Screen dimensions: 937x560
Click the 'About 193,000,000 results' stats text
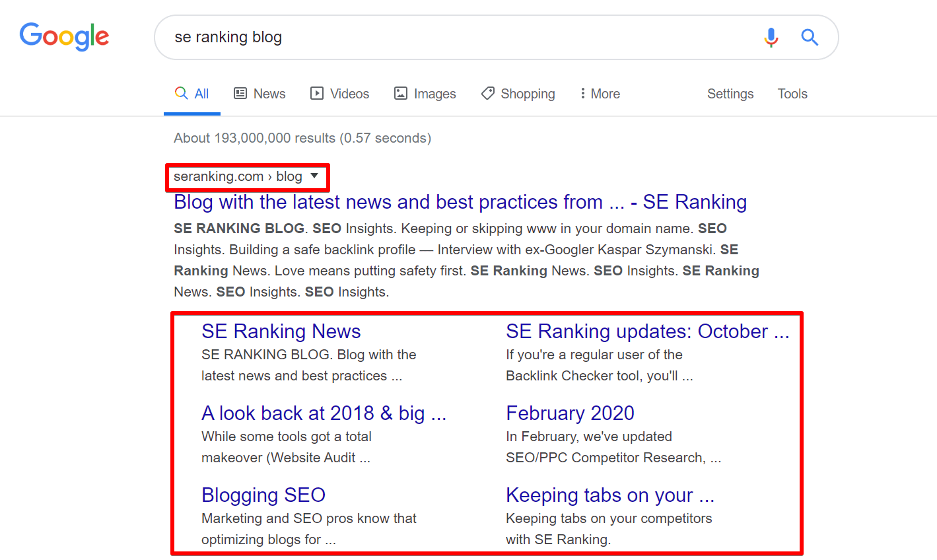coord(302,138)
